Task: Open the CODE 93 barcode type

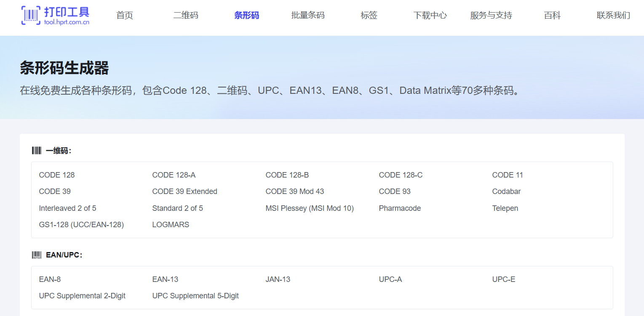Action: (395, 191)
